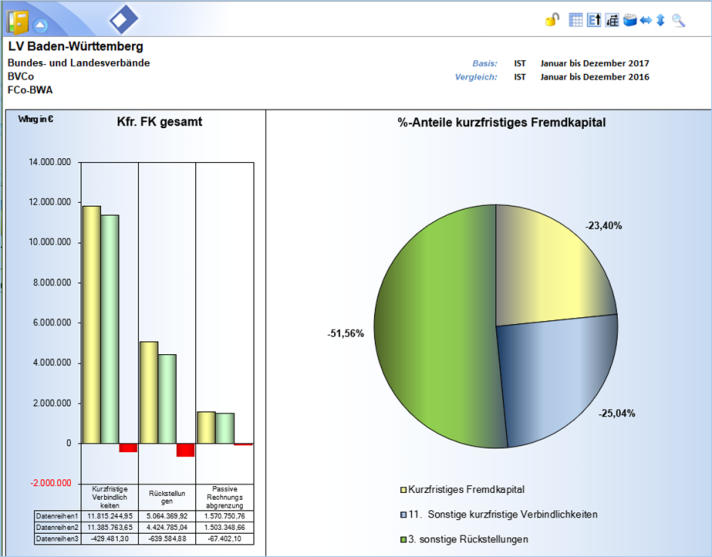Viewport: 712px width, 557px height.
Task: Click the blue database disk icon
Action: pyautogui.click(x=629, y=20)
